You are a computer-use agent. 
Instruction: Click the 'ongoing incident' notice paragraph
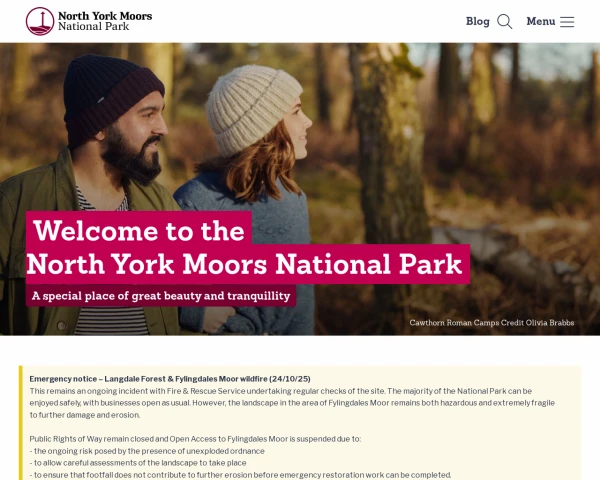[x=292, y=403]
